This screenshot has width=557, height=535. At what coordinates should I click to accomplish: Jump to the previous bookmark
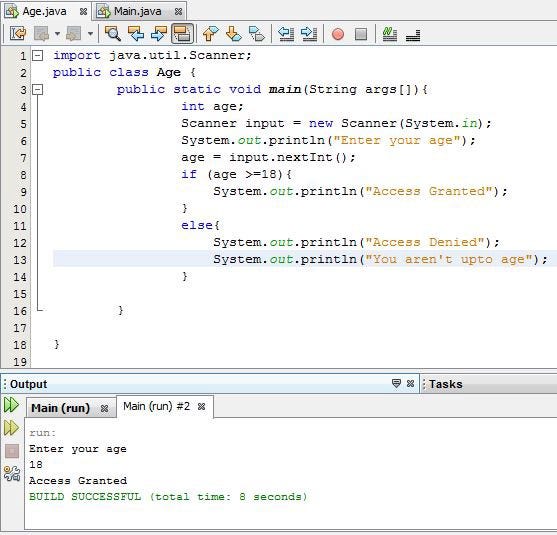pyautogui.click(x=210, y=34)
